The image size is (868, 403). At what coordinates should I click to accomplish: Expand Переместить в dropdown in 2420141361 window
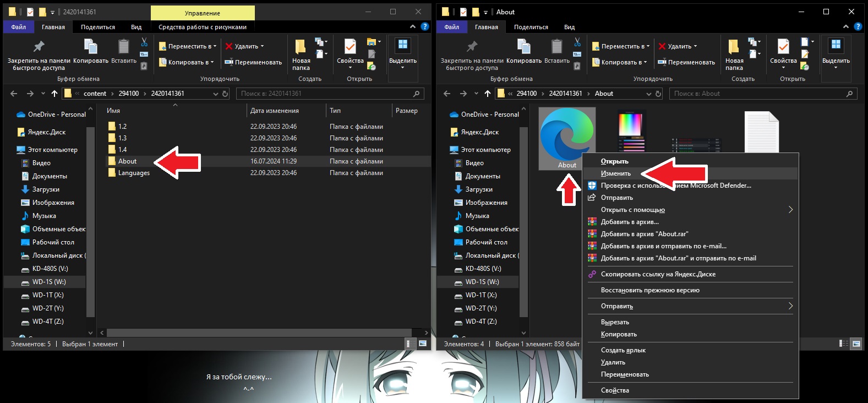tap(215, 46)
